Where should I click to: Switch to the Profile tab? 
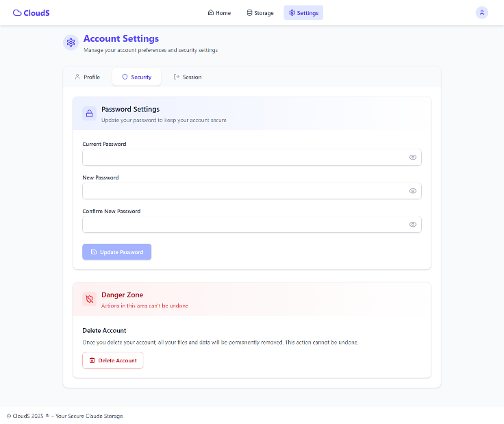(88, 77)
